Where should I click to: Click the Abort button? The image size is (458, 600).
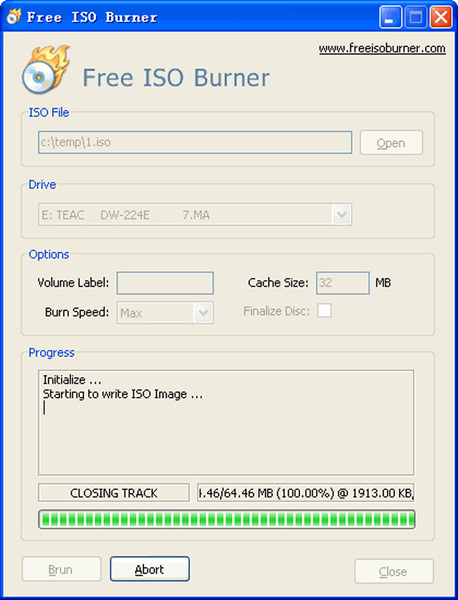pyautogui.click(x=150, y=569)
